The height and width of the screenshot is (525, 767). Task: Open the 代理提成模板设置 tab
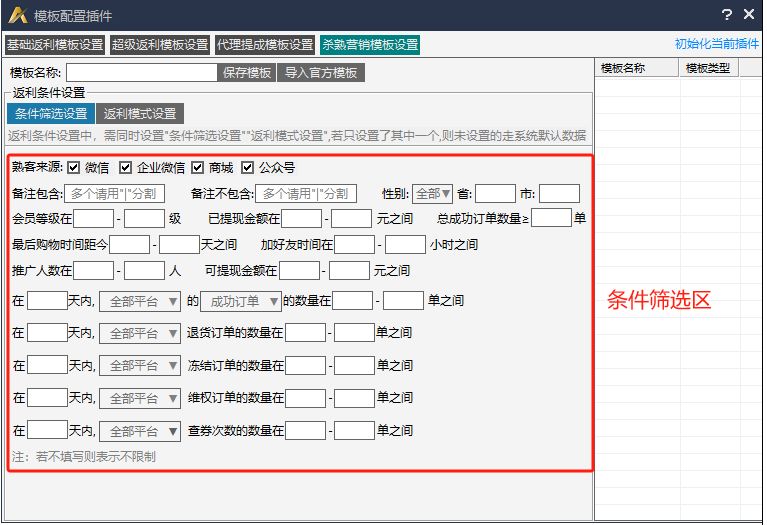coord(265,45)
